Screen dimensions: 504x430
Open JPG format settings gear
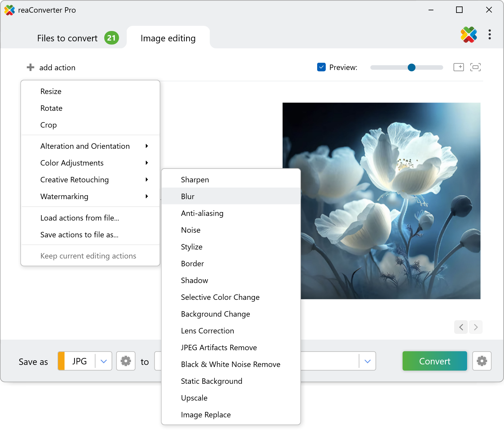click(126, 361)
